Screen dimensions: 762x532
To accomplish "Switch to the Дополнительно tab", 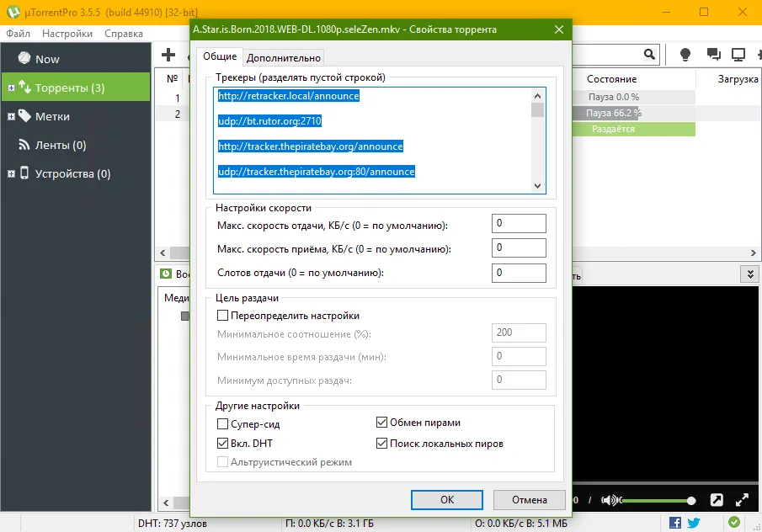I will (283, 58).
